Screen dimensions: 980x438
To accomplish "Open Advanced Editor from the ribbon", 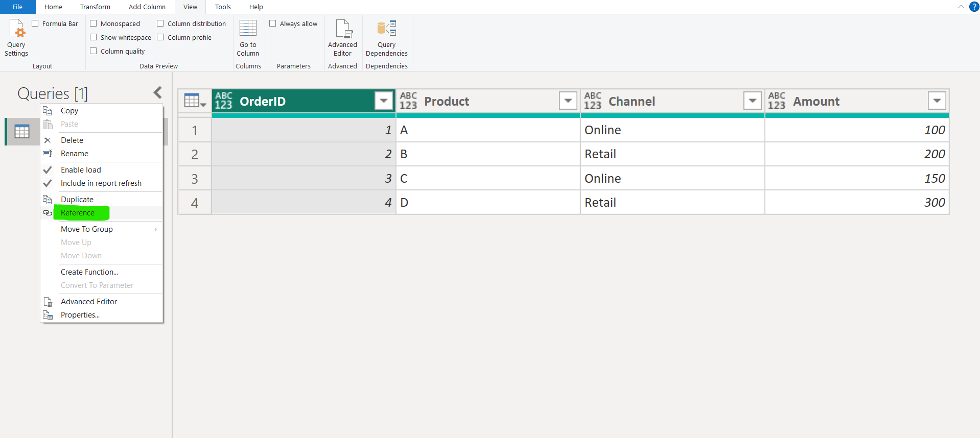I will (342, 29).
